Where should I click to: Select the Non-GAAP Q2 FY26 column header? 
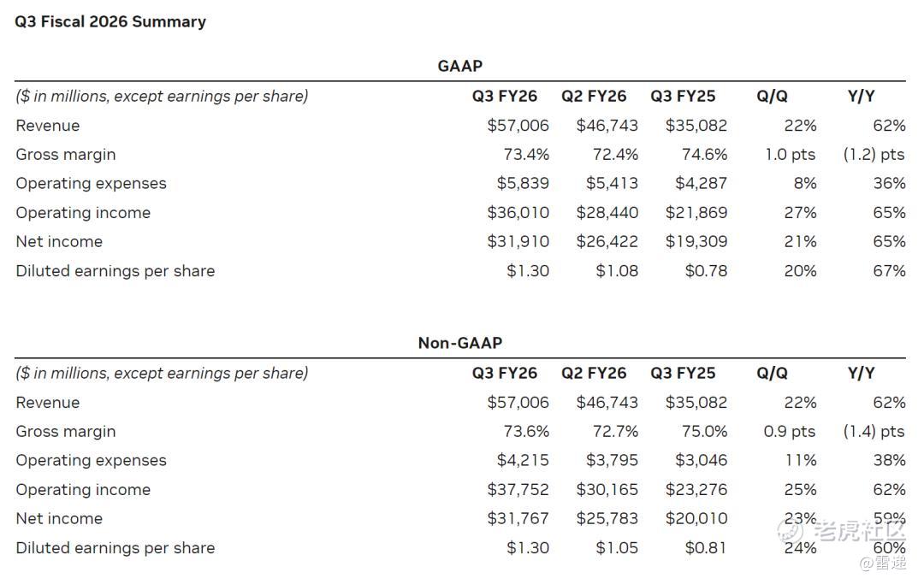[594, 374]
